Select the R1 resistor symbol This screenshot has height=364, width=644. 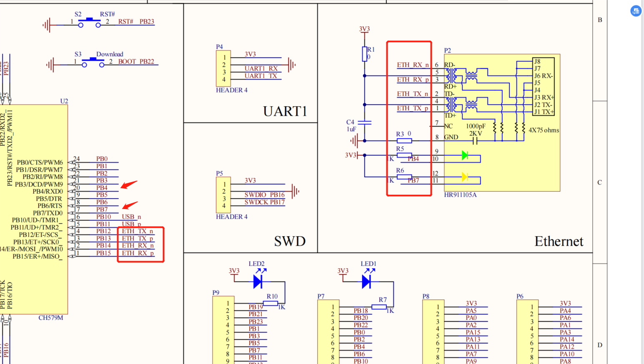click(x=365, y=54)
